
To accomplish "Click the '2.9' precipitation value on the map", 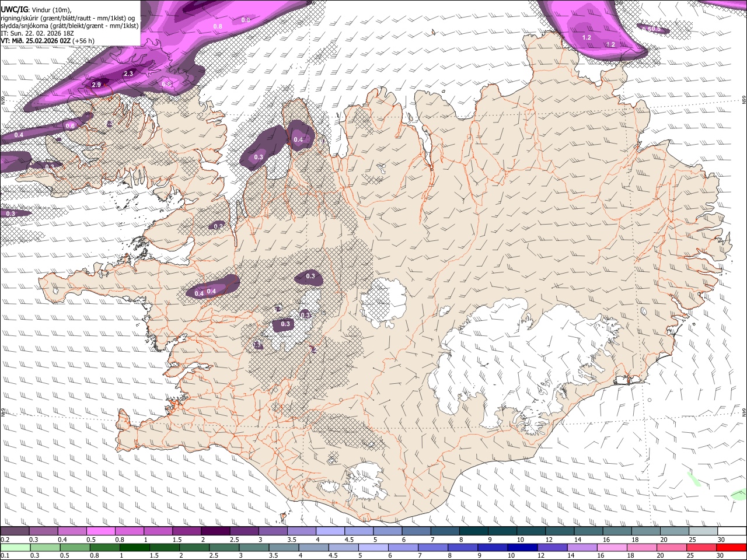I will [97, 85].
